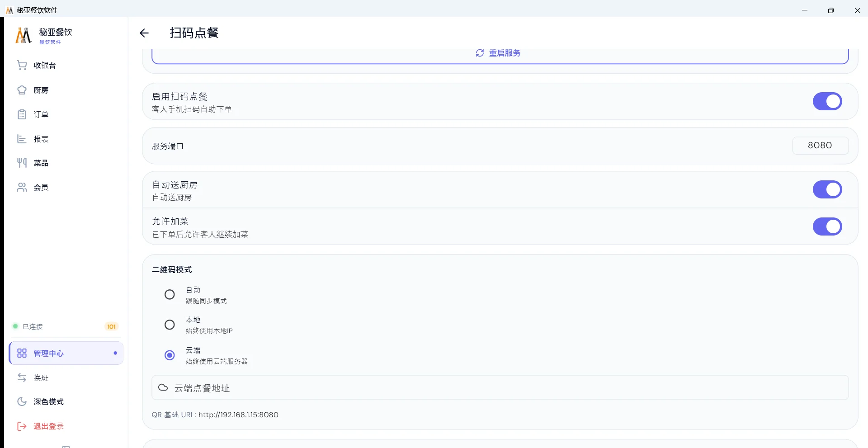Click the cloud icon in 云端点餐地址 field
868x448 pixels.
163,387
